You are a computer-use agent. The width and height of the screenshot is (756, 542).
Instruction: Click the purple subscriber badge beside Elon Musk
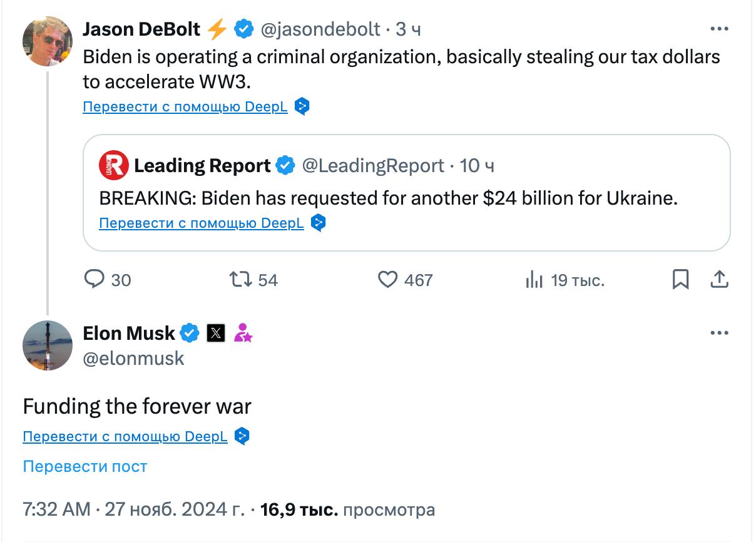tap(243, 334)
